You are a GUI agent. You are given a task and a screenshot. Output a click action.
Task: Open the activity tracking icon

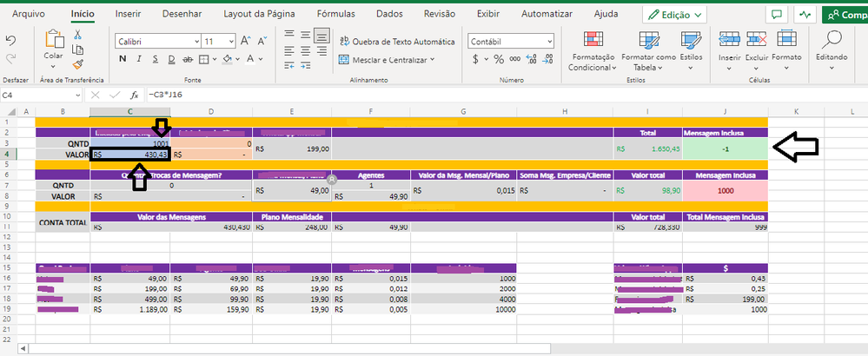805,15
